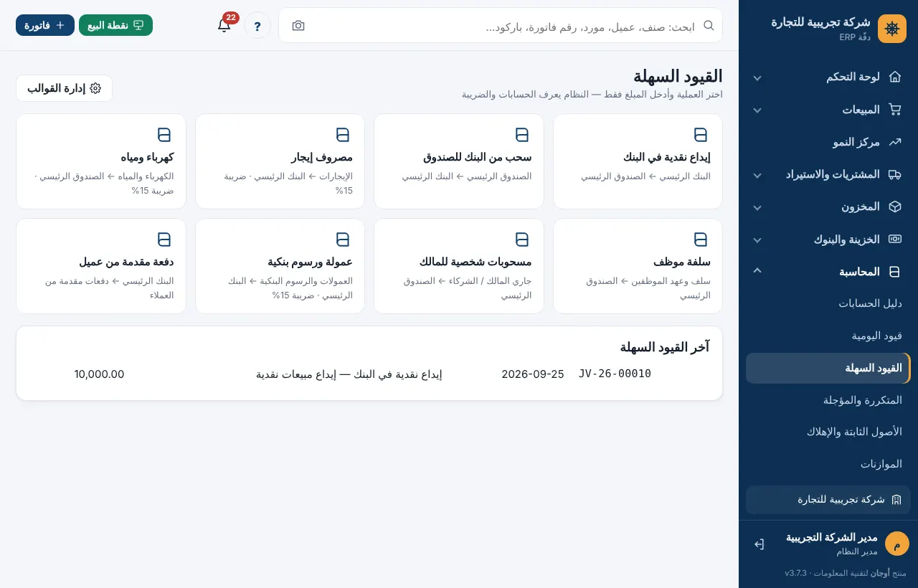The width and height of the screenshot is (918, 588).
Task: Open المتكررة والمؤجلة menu item
Action: (828, 400)
